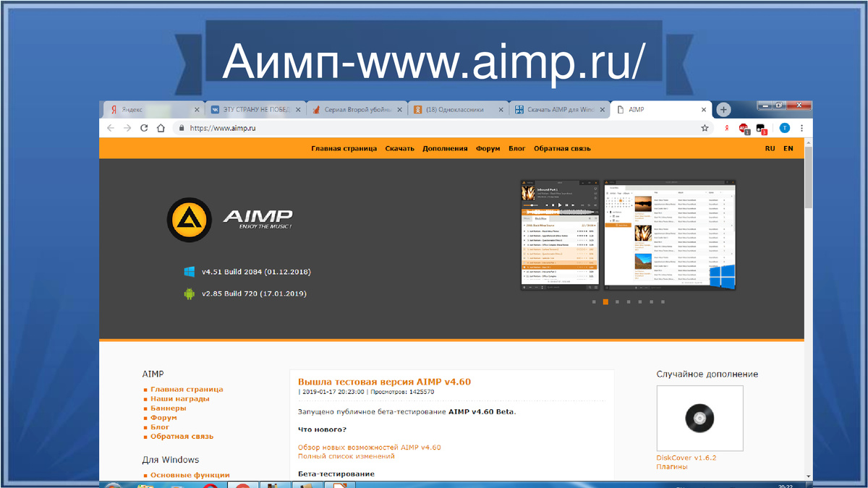Screen dimensions: 868x488
Task: Click the blue profile avatar T
Action: pyautogui.click(x=784, y=128)
